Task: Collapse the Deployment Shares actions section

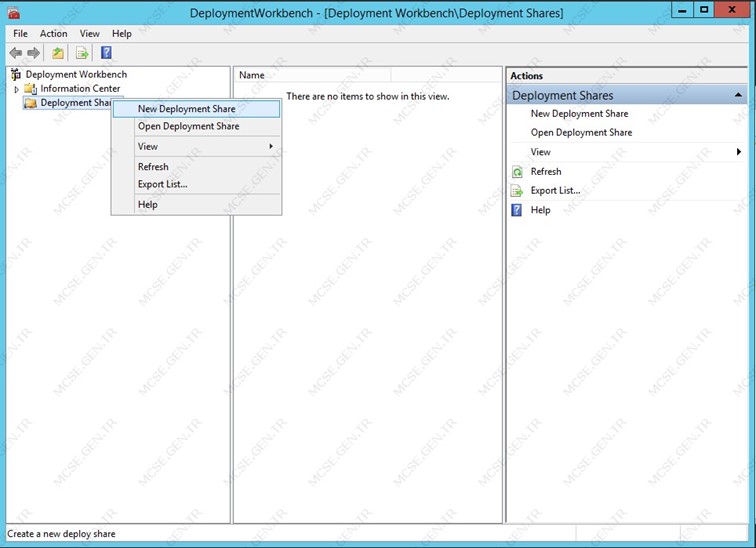Action: (738, 95)
